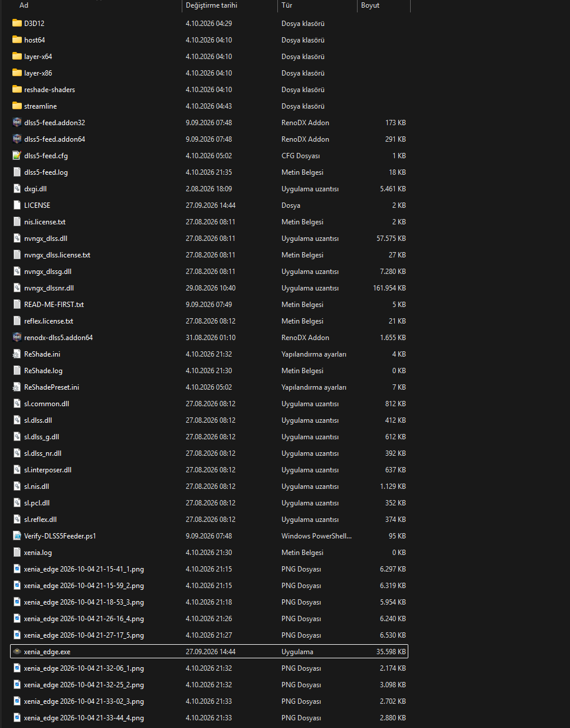Select the dlss5-feed.log file name
Image resolution: width=570 pixels, height=728 pixels.
[x=46, y=172]
